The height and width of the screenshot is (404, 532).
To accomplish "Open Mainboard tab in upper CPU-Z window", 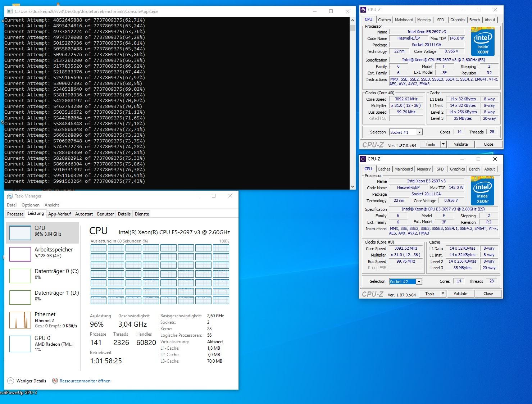I will tap(404, 20).
